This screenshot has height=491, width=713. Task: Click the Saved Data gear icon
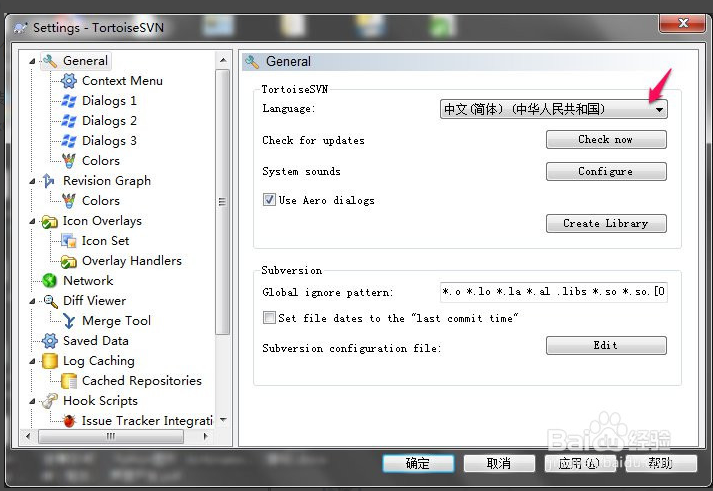[49, 341]
